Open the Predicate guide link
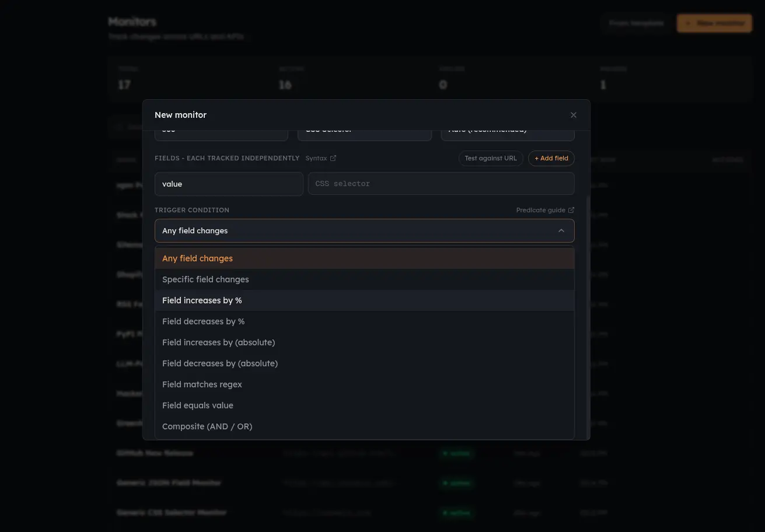The height and width of the screenshot is (532, 765). 545,210
